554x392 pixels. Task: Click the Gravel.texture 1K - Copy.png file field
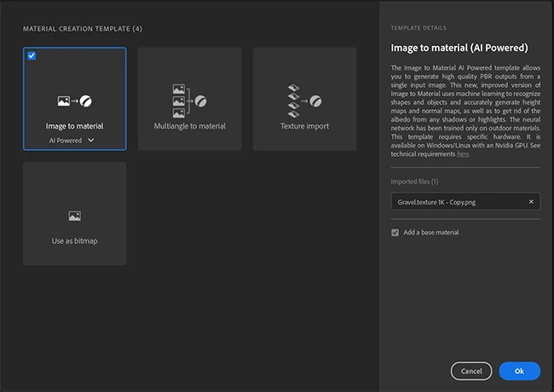pyautogui.click(x=457, y=202)
